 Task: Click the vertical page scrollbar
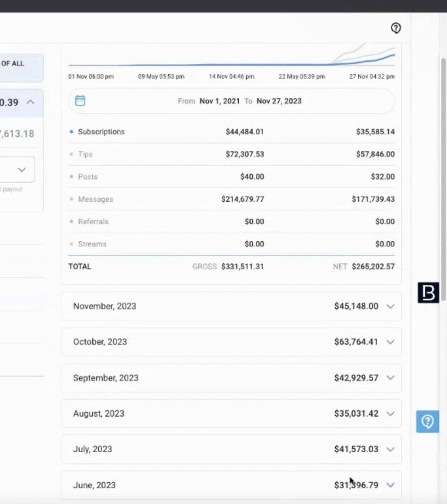click(x=443, y=177)
